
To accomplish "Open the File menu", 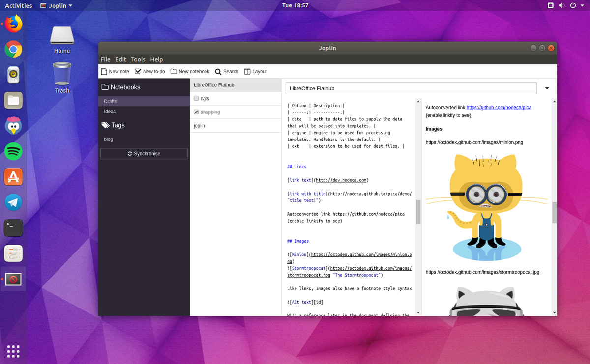I will (106, 59).
